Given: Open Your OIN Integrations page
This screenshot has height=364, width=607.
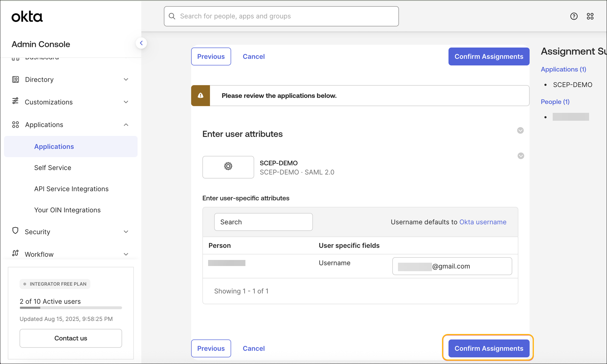Looking at the screenshot, I should [67, 210].
